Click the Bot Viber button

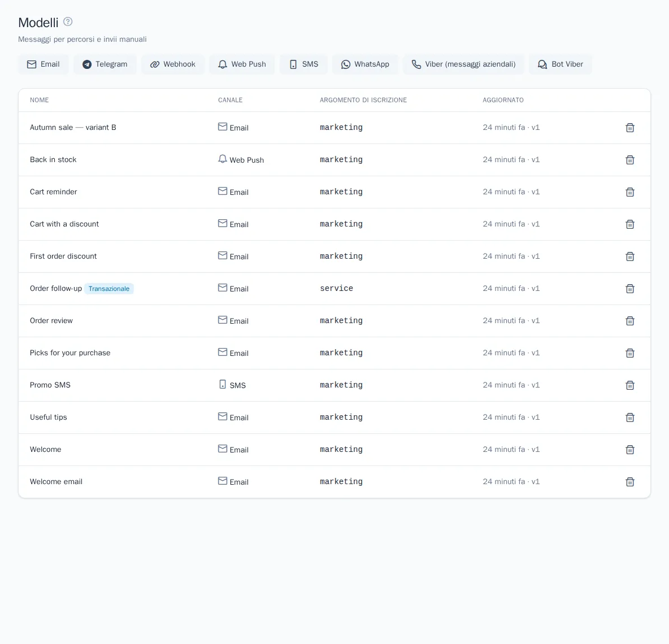click(x=561, y=64)
